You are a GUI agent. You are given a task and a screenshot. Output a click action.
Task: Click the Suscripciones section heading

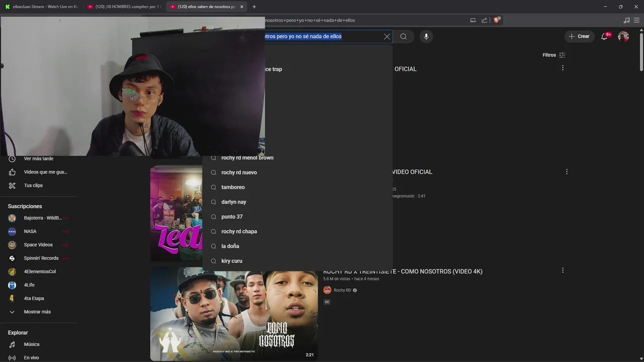click(x=25, y=207)
